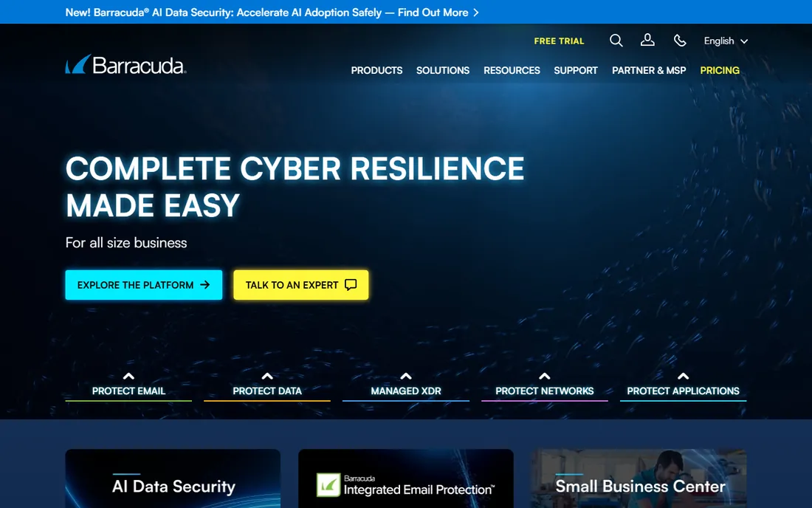
Task: Select the Protect Applications tab
Action: pyautogui.click(x=683, y=391)
